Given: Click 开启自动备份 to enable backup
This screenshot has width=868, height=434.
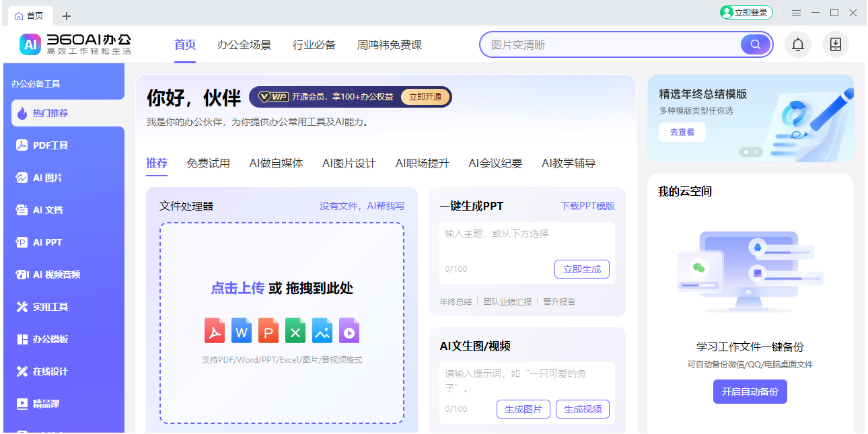Looking at the screenshot, I should [750, 391].
